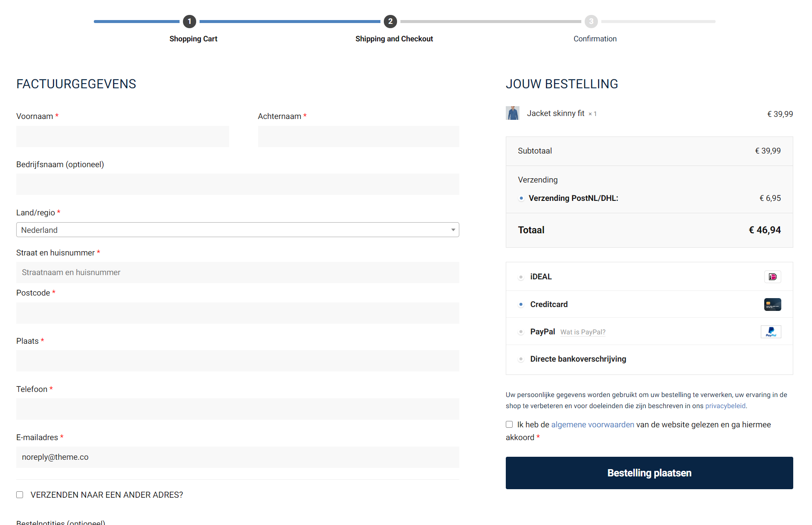Go to Shopping Cart step

[x=193, y=39]
